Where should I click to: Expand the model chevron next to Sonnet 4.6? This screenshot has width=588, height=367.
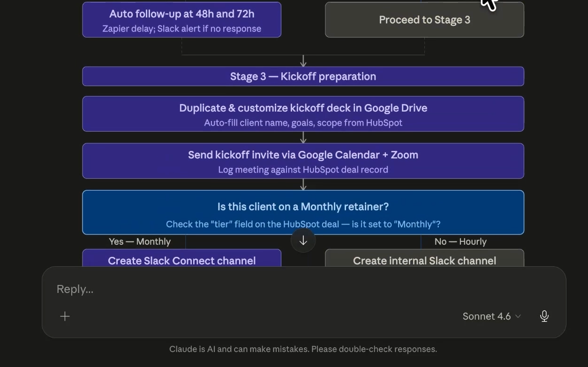[x=518, y=316]
